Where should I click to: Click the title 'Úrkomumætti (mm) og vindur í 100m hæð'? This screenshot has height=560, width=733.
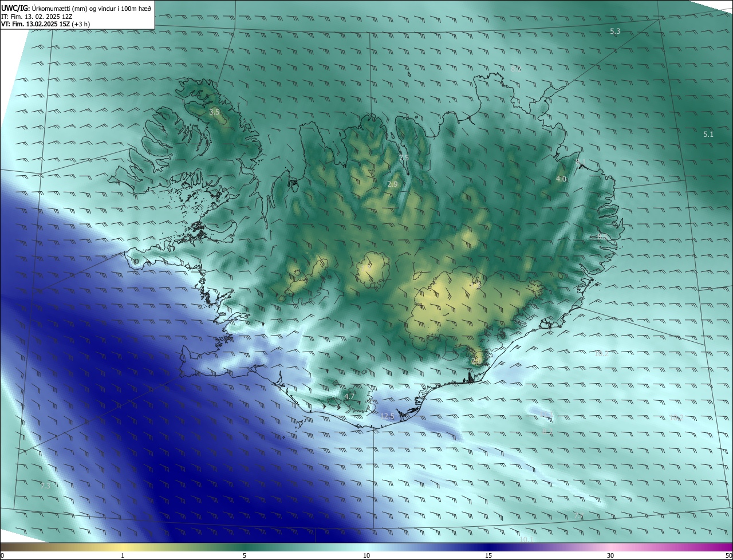tap(91, 7)
